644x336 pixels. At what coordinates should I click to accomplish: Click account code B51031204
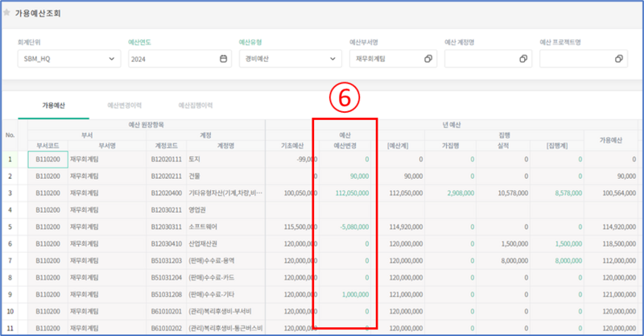(167, 278)
